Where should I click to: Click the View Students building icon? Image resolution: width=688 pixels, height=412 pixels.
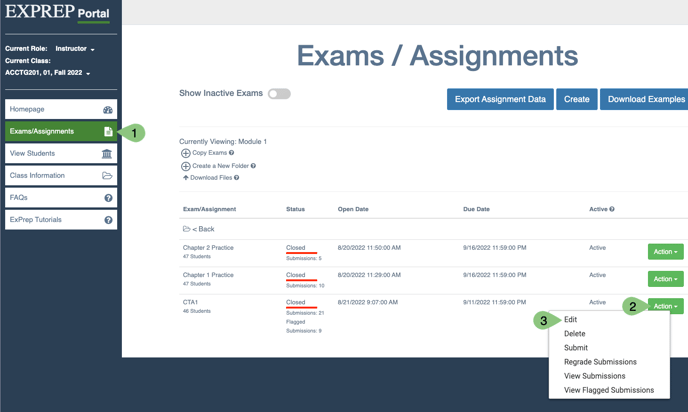tap(107, 154)
